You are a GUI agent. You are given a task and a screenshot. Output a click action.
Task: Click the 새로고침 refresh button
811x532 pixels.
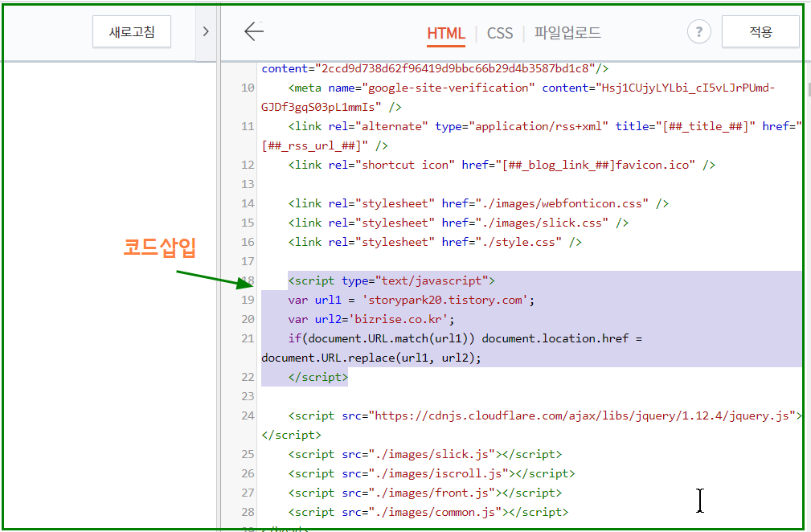point(132,32)
